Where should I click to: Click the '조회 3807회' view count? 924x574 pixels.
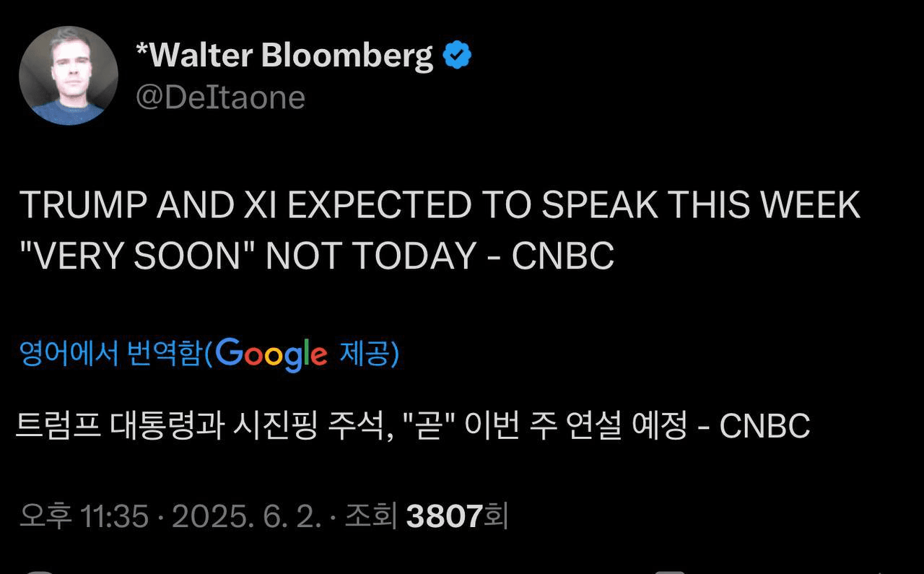point(427,516)
